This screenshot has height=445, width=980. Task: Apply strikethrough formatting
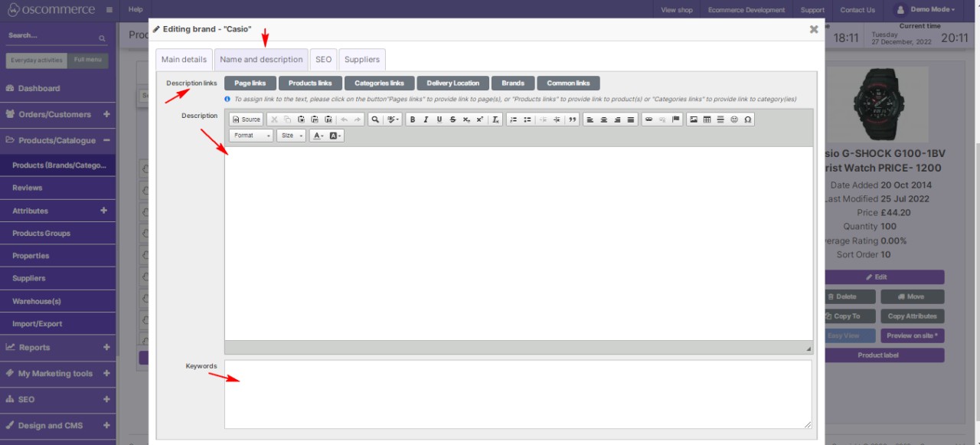click(x=452, y=119)
